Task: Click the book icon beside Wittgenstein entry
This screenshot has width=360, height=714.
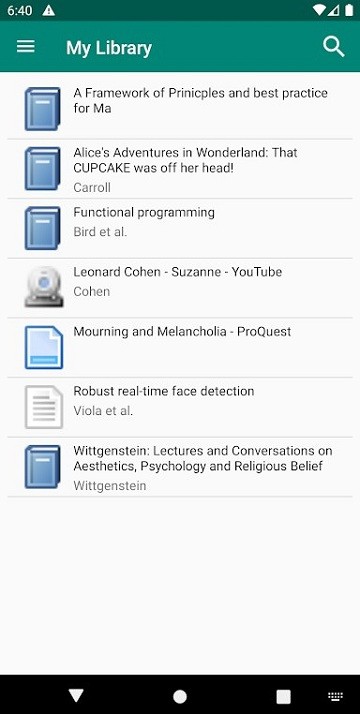Action: [x=43, y=467]
